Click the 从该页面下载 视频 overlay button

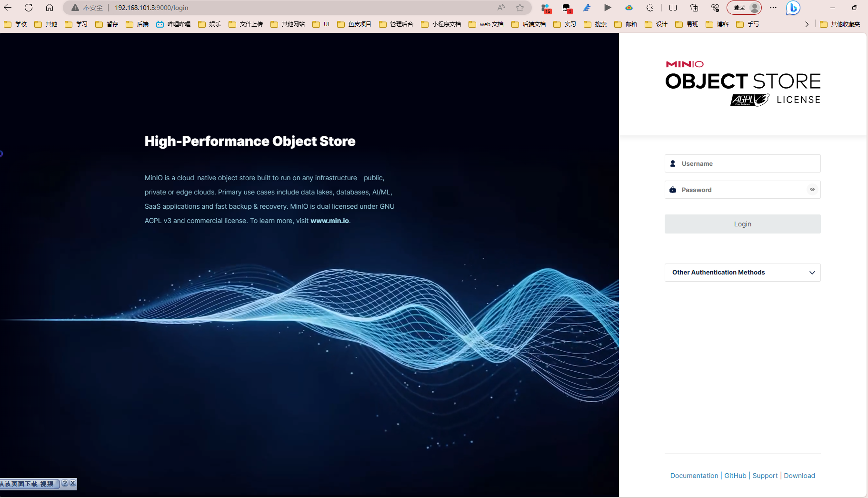pos(30,484)
